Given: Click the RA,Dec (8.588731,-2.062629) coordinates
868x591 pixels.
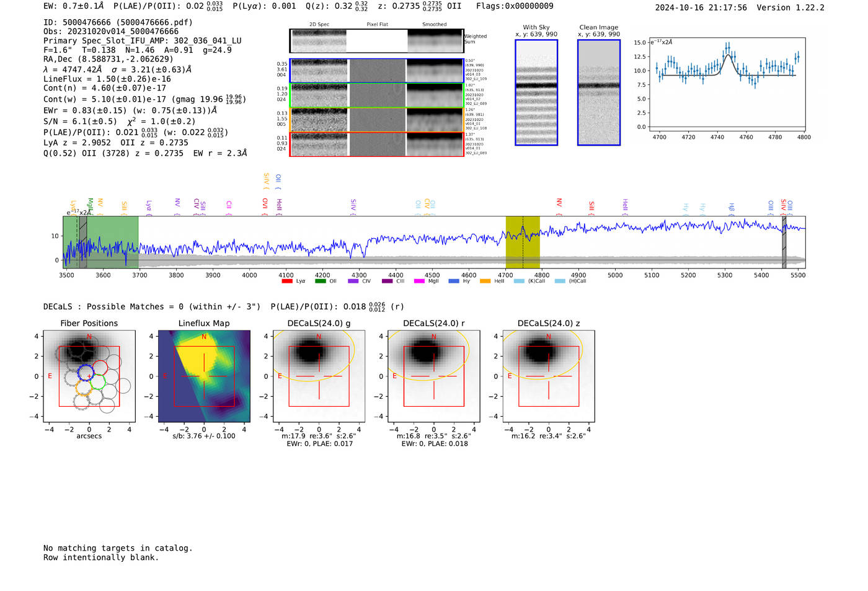Looking at the screenshot, I should click(x=108, y=60).
